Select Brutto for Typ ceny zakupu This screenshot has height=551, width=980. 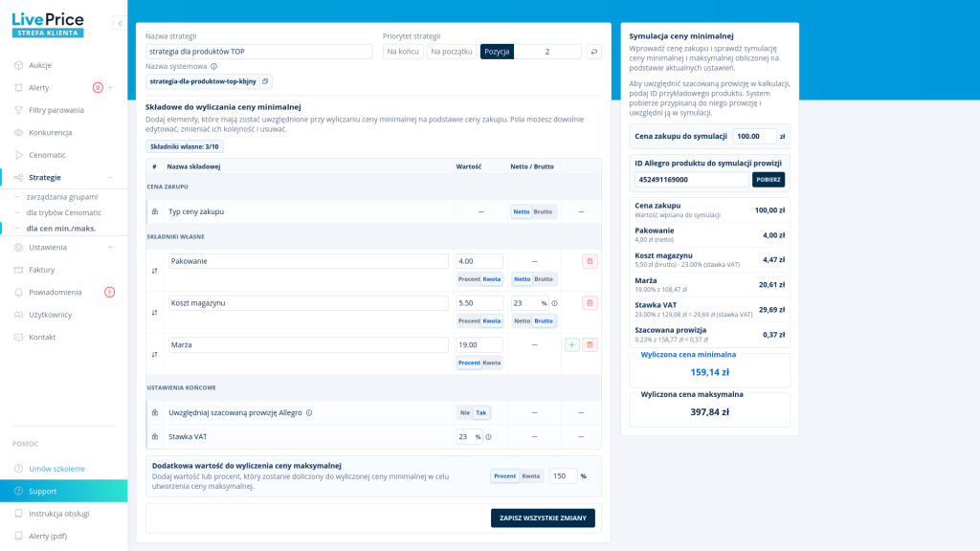click(543, 211)
